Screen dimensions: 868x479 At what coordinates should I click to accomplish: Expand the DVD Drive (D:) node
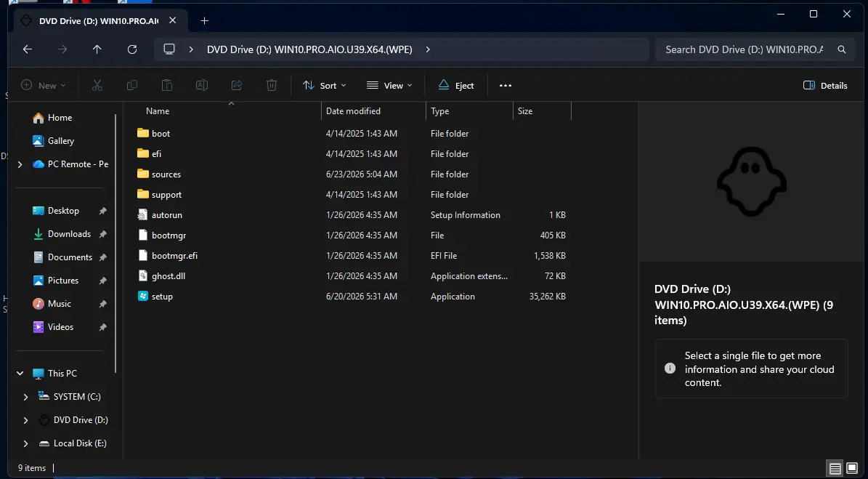pos(25,420)
